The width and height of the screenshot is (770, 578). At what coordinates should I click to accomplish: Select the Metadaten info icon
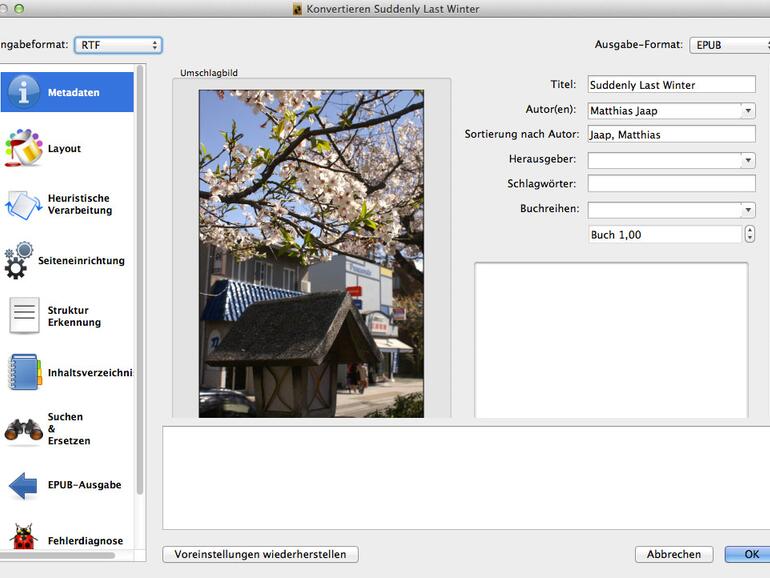point(23,92)
